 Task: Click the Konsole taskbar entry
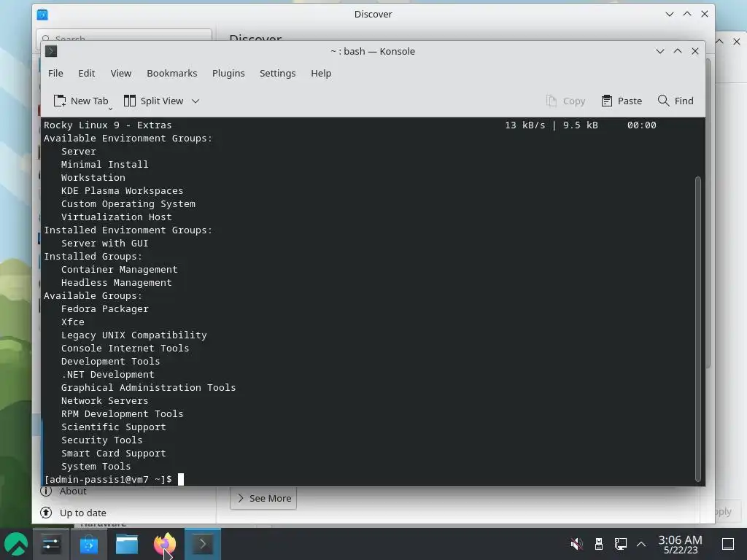(203, 544)
